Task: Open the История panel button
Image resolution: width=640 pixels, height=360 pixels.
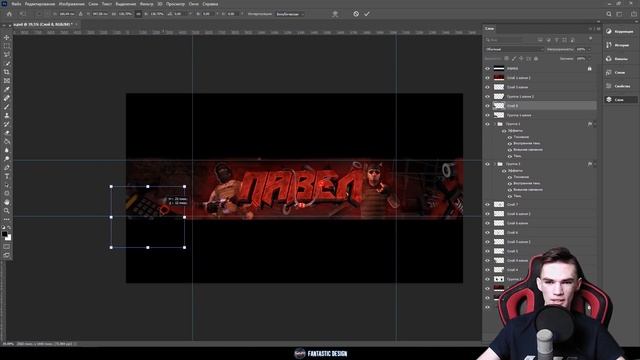Action: (x=620, y=45)
